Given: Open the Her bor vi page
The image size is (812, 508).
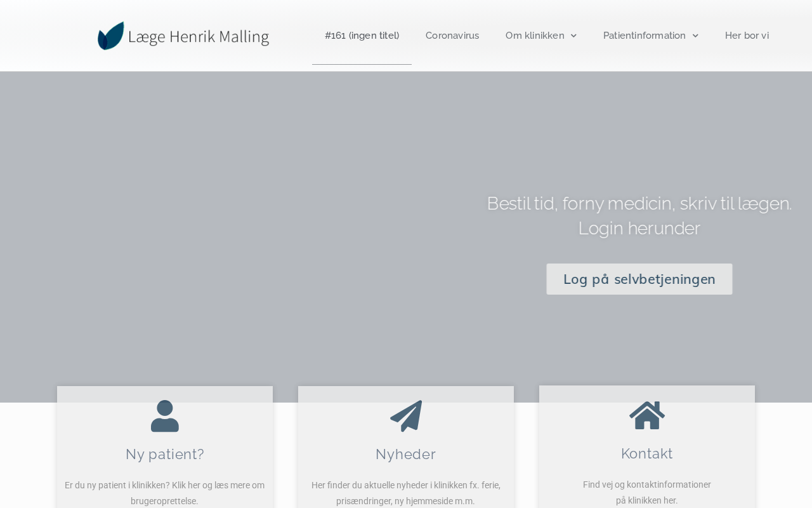Looking at the screenshot, I should 747,36.
